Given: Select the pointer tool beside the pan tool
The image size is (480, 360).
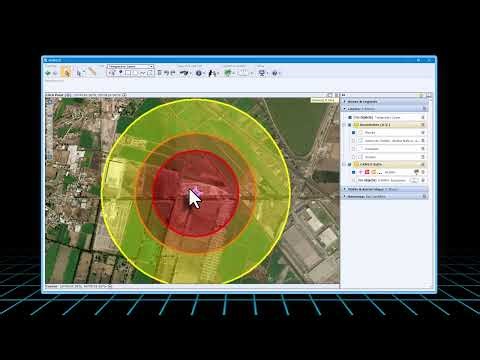Looking at the screenshot, I should pyautogui.click(x=79, y=73).
